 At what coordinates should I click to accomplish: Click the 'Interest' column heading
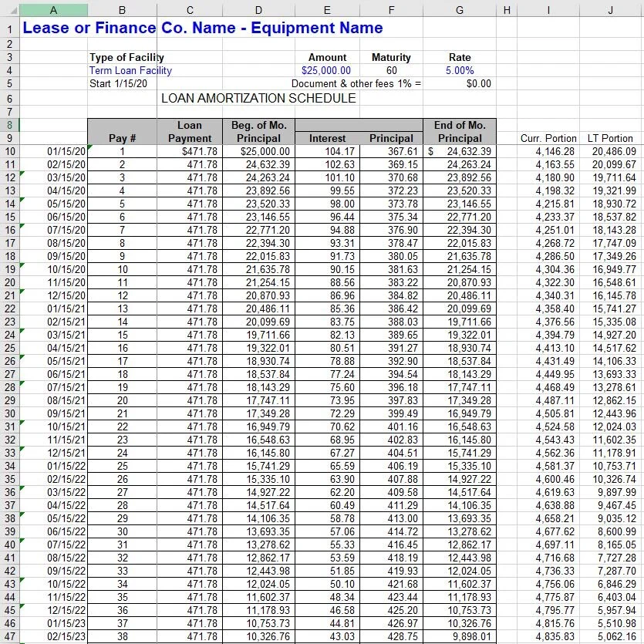point(327,138)
